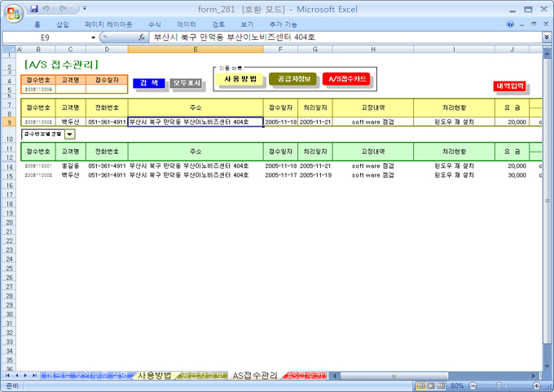Click the red A/S접수카드 button
554x392 pixels.
coord(345,79)
